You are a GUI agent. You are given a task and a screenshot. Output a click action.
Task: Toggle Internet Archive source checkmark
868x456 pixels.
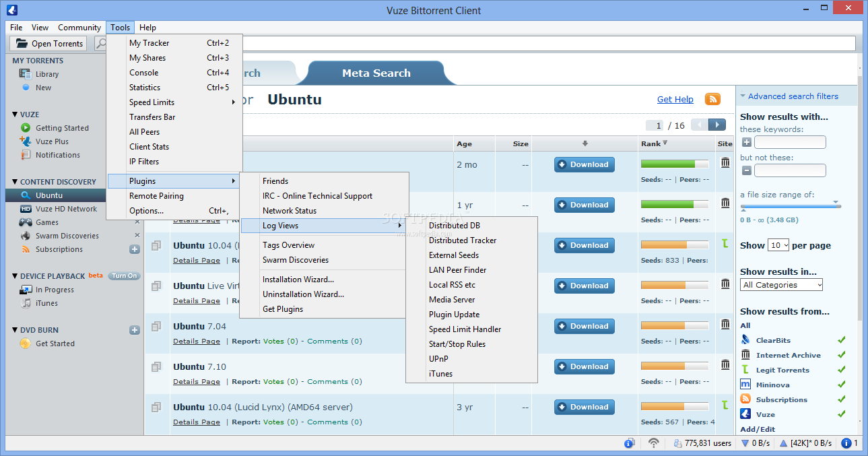[x=842, y=355]
